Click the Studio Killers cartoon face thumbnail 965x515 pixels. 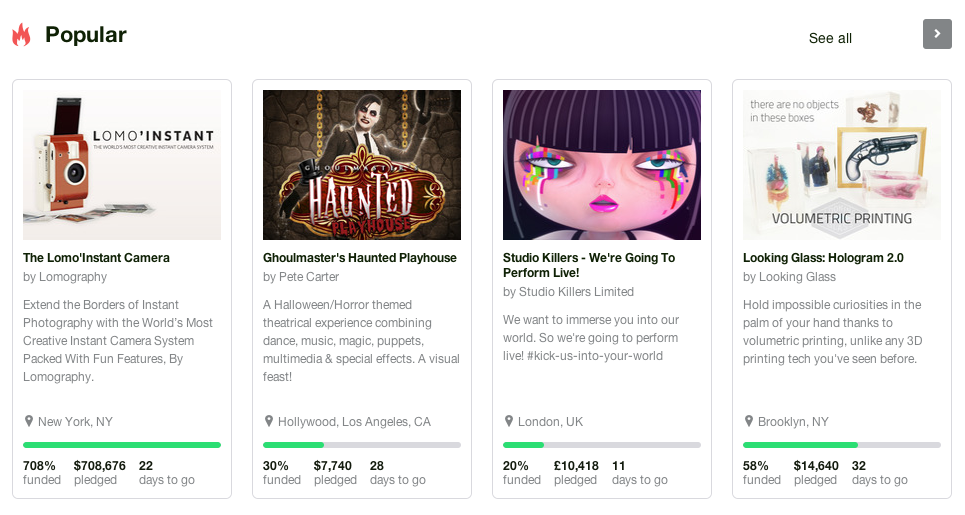(x=602, y=165)
